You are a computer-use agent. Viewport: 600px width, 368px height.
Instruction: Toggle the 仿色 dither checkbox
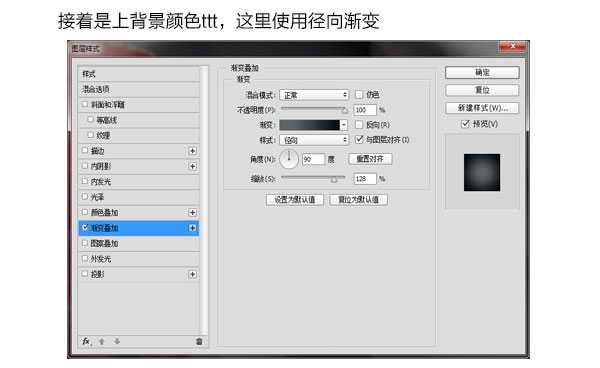pyautogui.click(x=359, y=94)
